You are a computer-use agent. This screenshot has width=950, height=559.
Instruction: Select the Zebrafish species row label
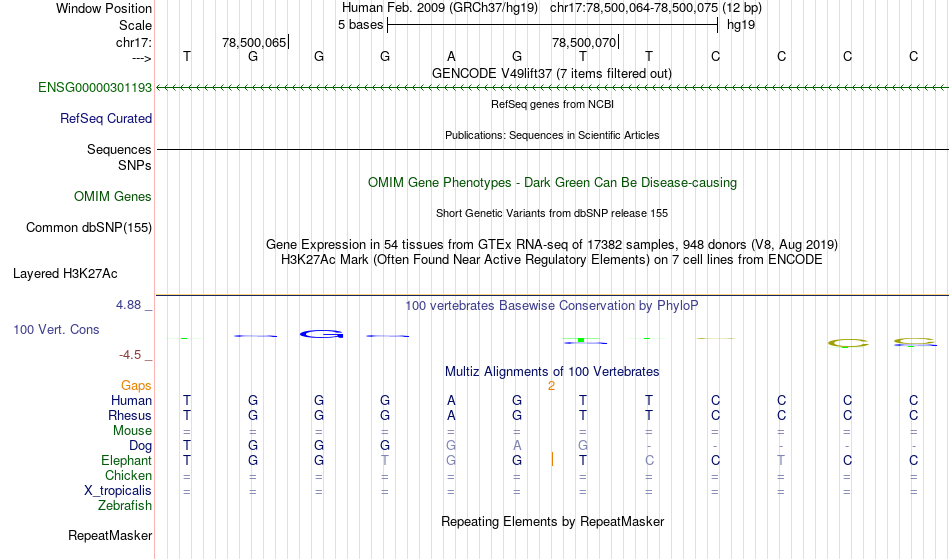pyautogui.click(x=125, y=505)
